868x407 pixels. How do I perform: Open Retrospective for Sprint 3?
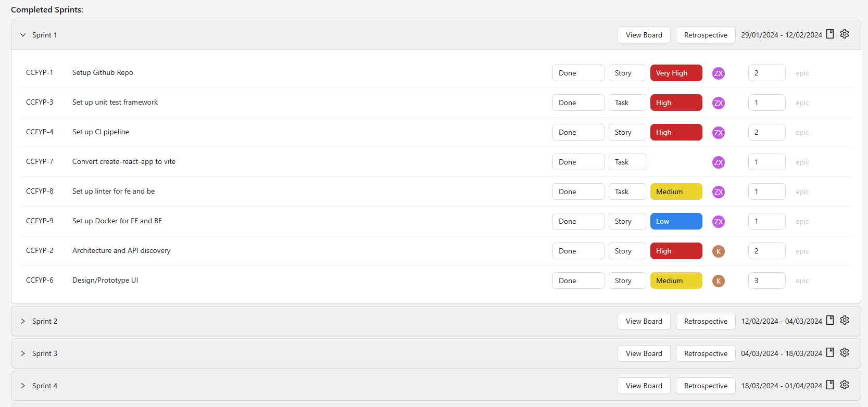coord(706,353)
